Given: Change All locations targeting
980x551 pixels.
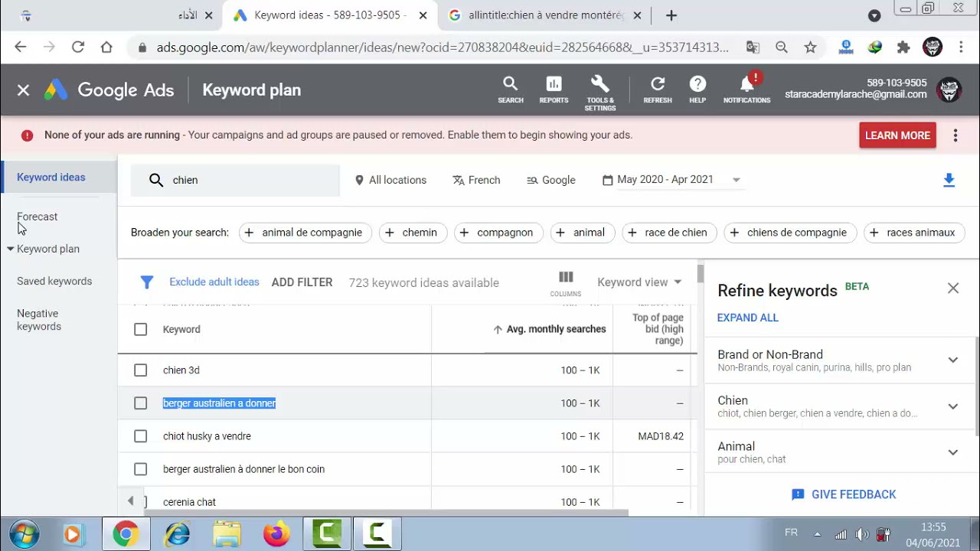Looking at the screenshot, I should click(x=390, y=181).
